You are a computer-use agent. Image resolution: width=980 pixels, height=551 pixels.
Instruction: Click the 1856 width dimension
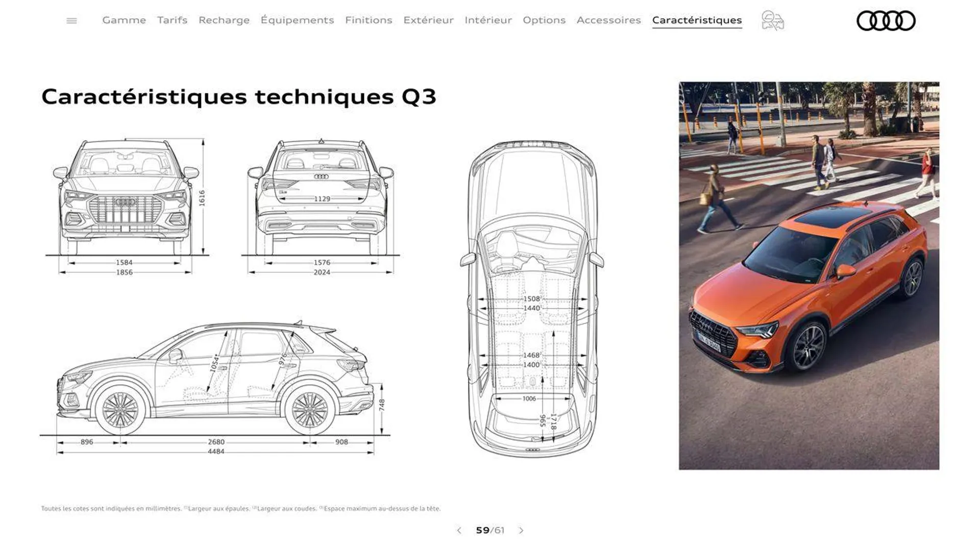point(124,272)
